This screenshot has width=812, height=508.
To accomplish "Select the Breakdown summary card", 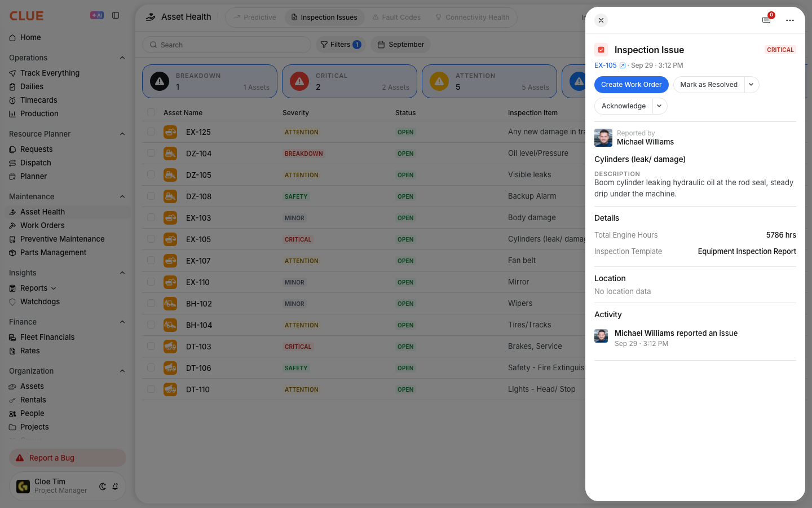I will point(210,81).
